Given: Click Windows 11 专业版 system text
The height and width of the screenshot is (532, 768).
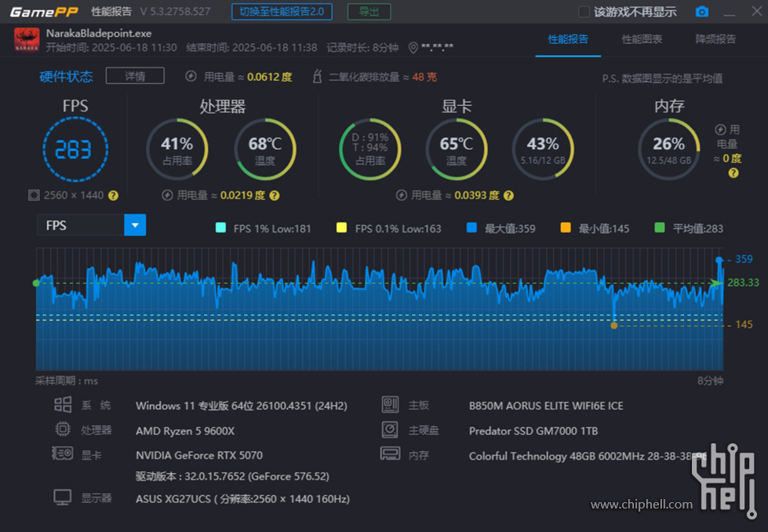Looking at the screenshot, I should [242, 406].
